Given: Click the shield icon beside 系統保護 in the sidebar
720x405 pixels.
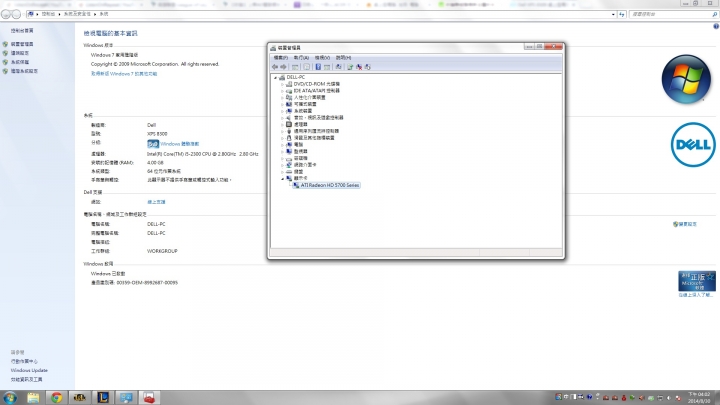Looking at the screenshot, I should point(5,62).
